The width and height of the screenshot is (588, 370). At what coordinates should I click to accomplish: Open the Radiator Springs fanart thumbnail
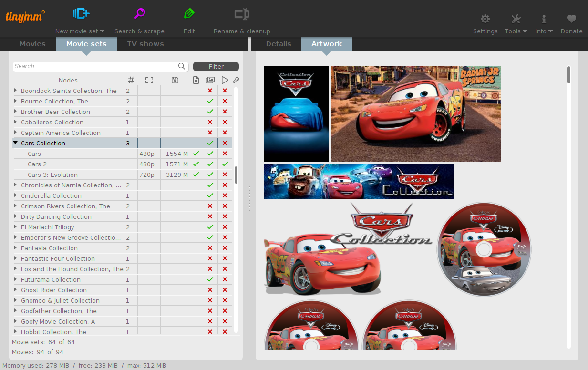(416, 114)
